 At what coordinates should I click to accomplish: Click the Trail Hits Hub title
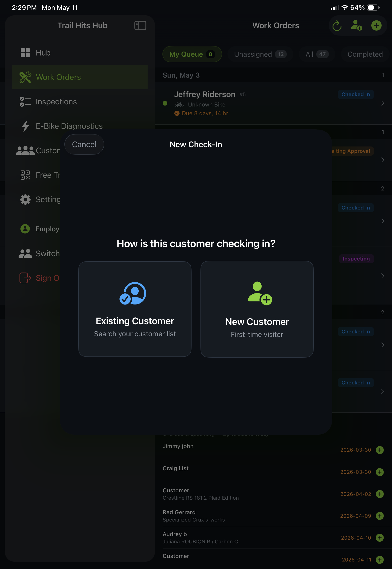click(x=82, y=26)
